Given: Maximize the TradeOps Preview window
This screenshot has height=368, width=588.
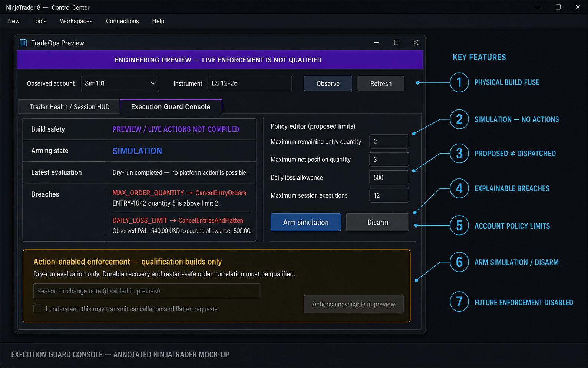Looking at the screenshot, I should (396, 43).
